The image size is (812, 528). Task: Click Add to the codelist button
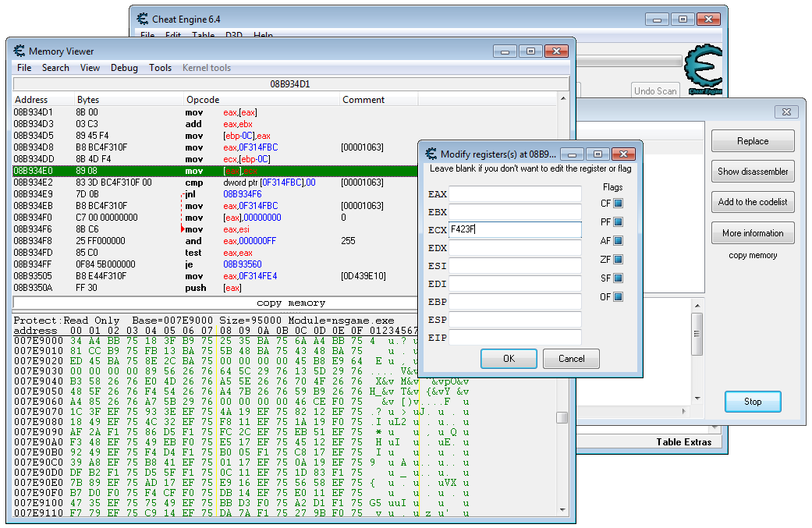click(753, 202)
